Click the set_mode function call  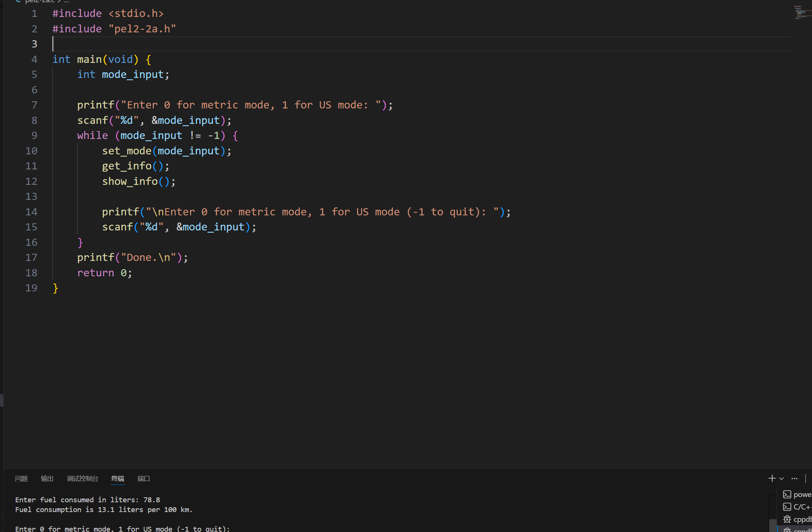point(126,151)
